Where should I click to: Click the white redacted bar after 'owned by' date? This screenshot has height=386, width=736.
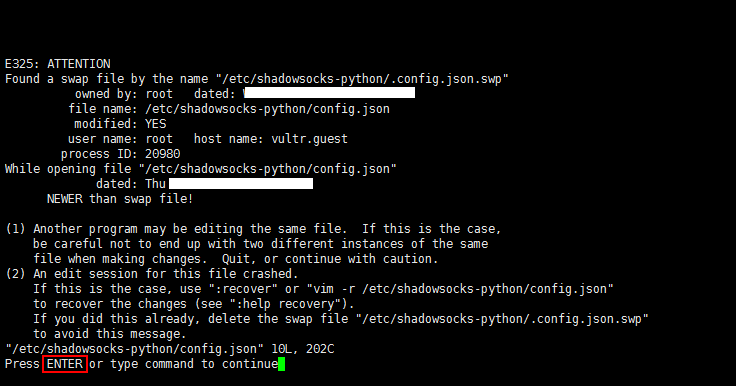[x=330, y=93]
